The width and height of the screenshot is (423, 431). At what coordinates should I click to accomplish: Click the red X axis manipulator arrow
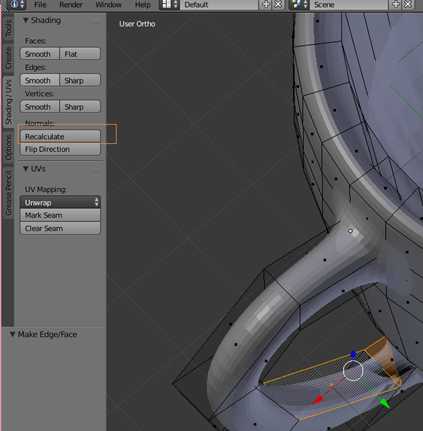pos(318,399)
